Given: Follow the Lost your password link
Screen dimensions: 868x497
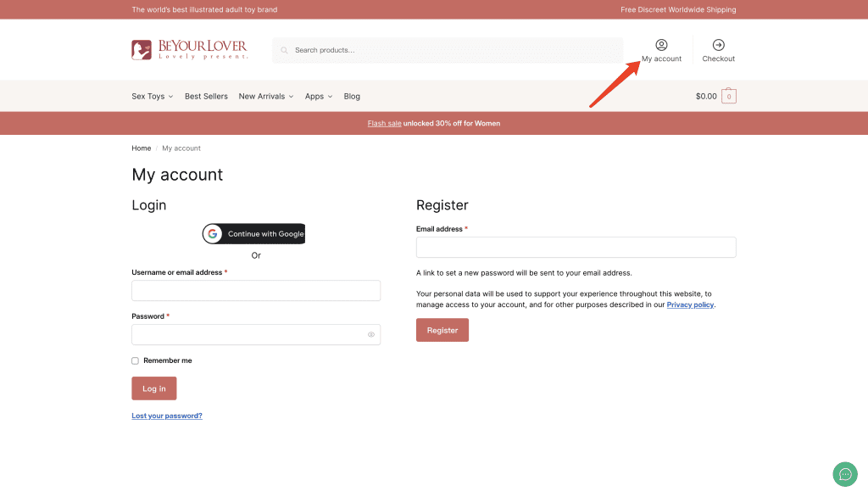Looking at the screenshot, I should (x=167, y=416).
